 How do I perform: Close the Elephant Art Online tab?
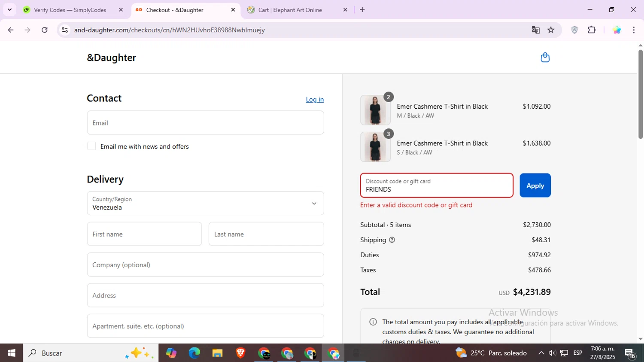point(345,9)
